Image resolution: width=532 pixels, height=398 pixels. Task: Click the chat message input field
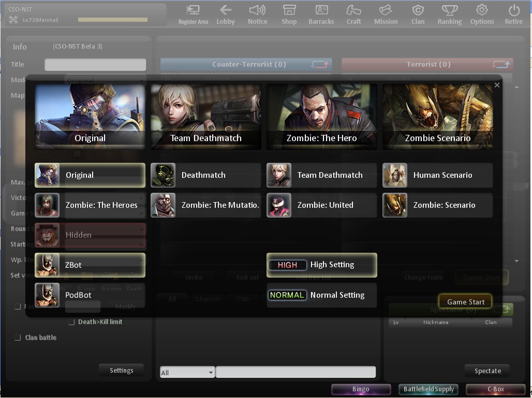(x=295, y=372)
